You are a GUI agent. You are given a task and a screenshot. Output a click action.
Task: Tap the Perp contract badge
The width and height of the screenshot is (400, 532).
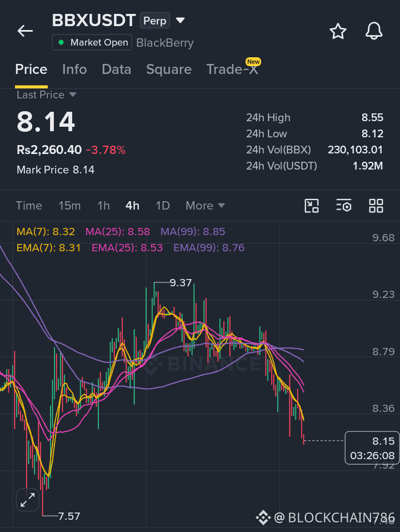point(155,21)
